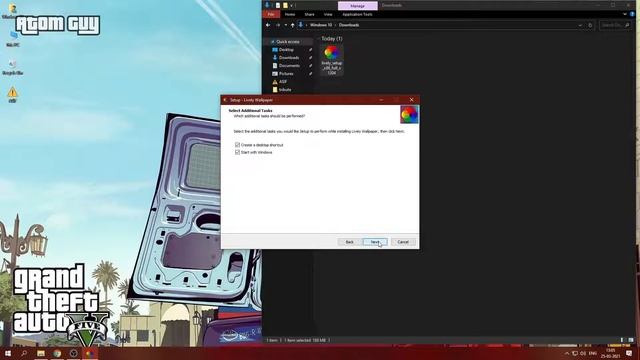Expand the address bar history dropdown
Screen dimensions: 640x360
point(580,25)
